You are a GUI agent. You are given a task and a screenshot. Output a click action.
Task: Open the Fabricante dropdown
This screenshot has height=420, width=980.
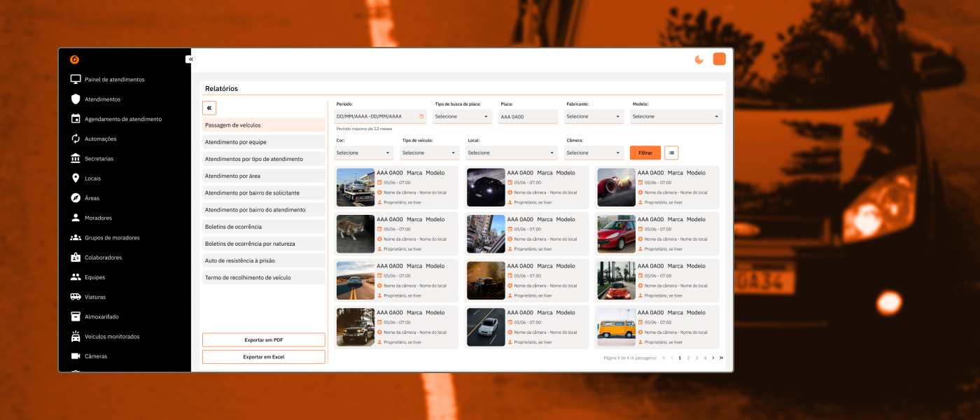pos(594,117)
